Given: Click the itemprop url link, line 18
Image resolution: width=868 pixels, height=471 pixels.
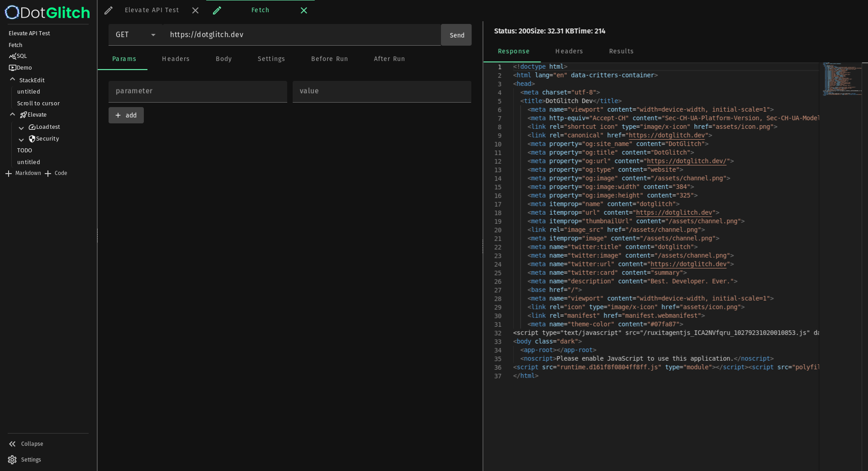Looking at the screenshot, I should [674, 212].
